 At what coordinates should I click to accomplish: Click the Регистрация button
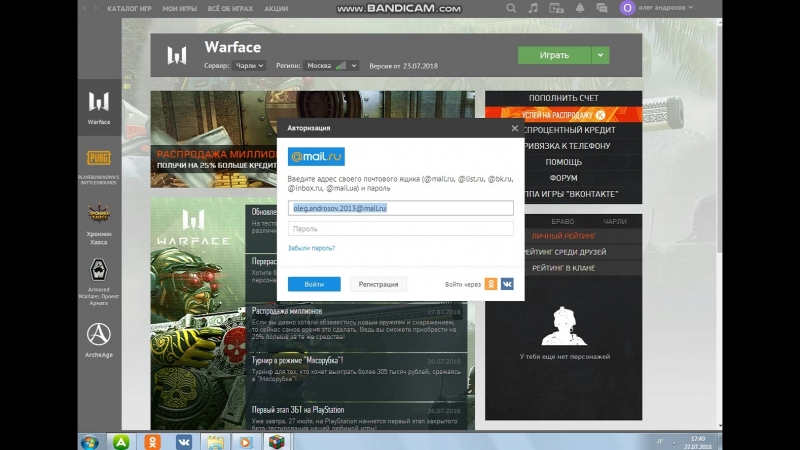[x=378, y=284]
